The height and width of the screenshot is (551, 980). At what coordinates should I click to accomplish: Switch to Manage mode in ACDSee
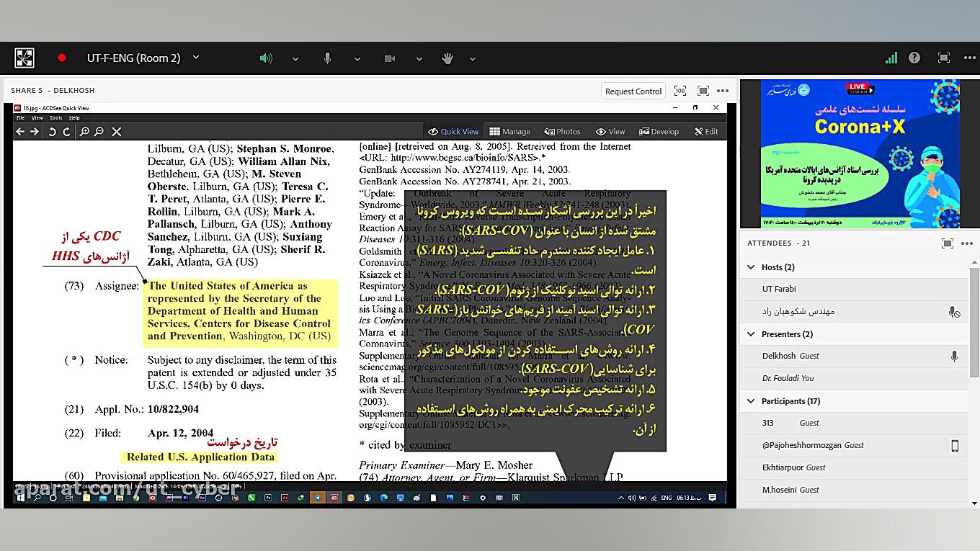tap(509, 131)
